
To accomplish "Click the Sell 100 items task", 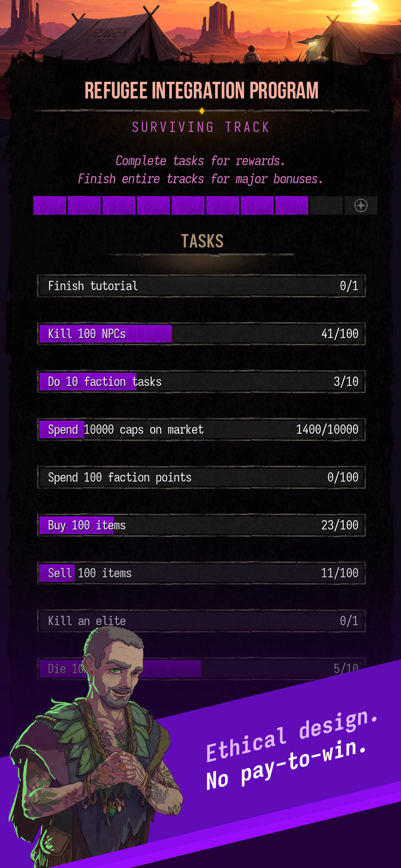I will click(x=201, y=573).
